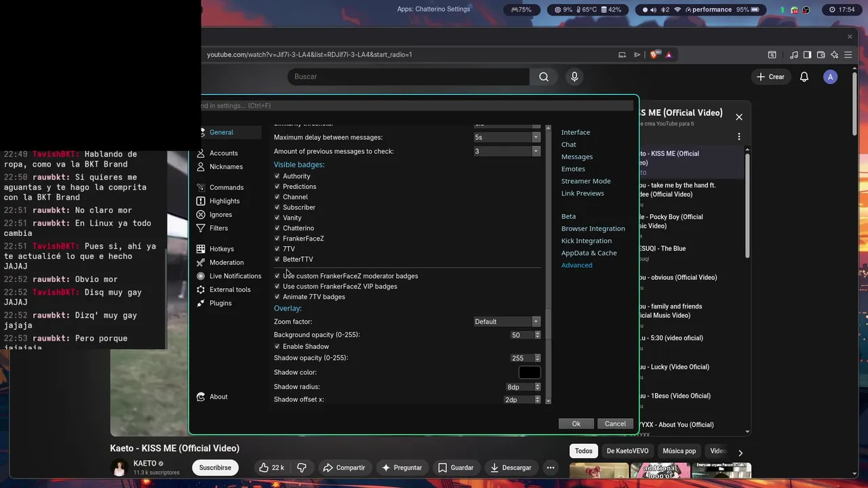Jump to the Emotes section
The height and width of the screenshot is (488, 868).
[x=573, y=169]
